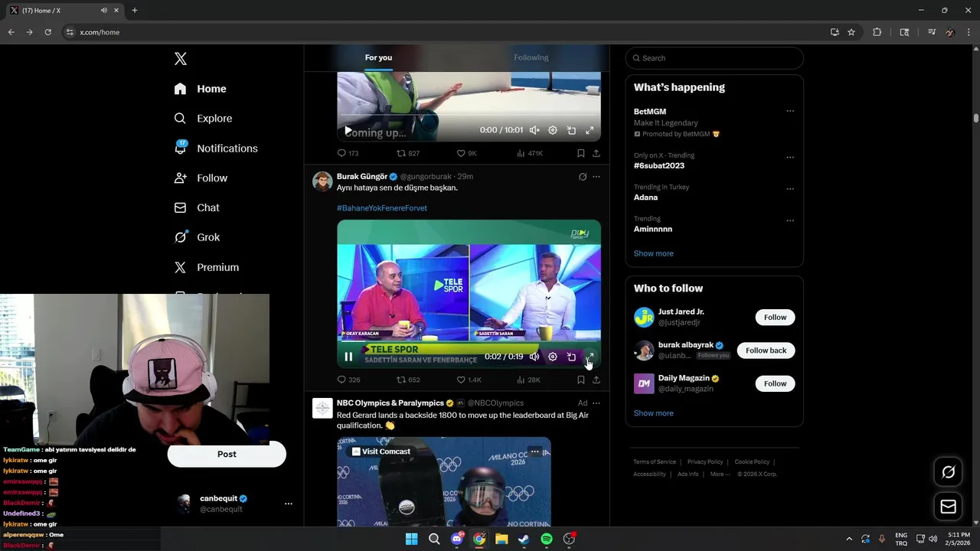Open the #BahaneYokFenereForvet hashtag
This screenshot has width=980, height=551.
point(382,208)
